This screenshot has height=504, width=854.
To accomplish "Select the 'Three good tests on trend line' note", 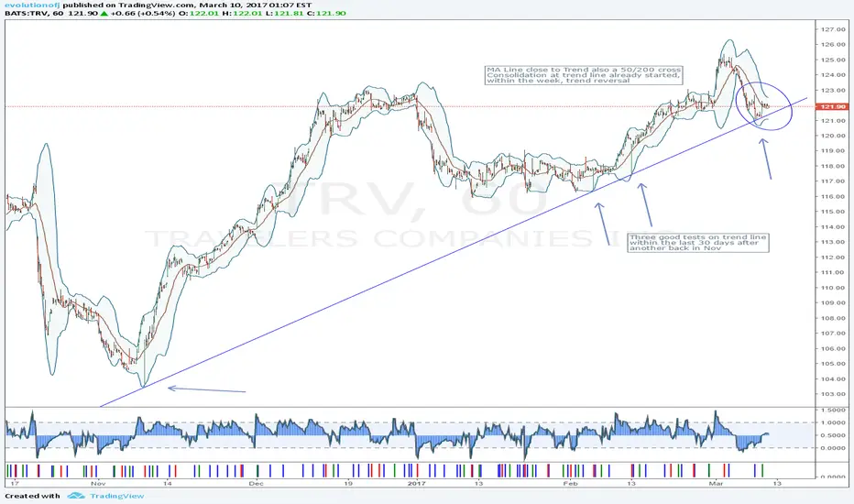I will tap(698, 243).
